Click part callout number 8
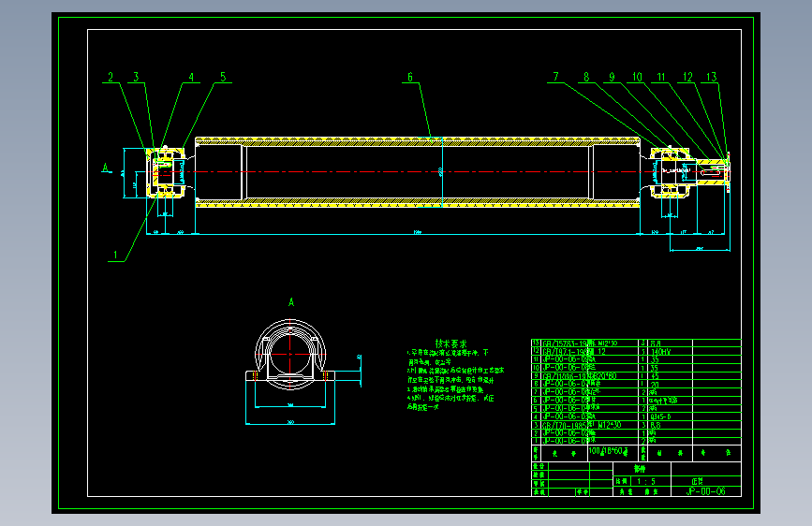This screenshot has height=526, width=812. (586, 77)
